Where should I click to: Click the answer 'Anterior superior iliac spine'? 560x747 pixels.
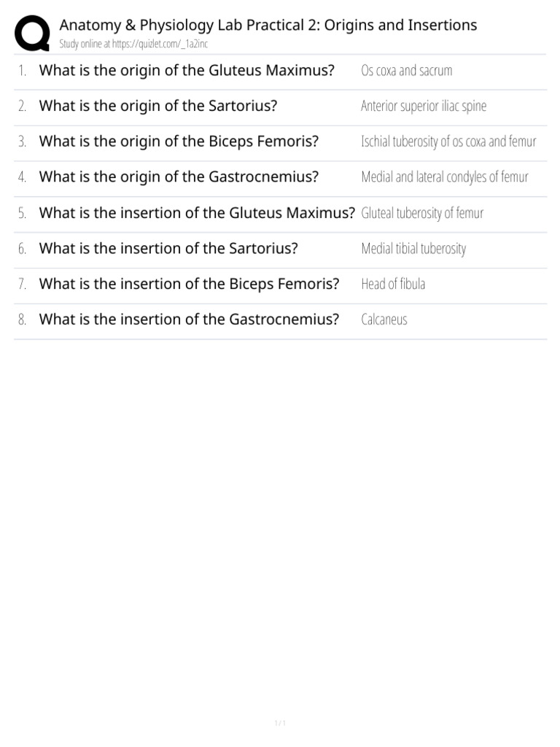click(x=424, y=106)
